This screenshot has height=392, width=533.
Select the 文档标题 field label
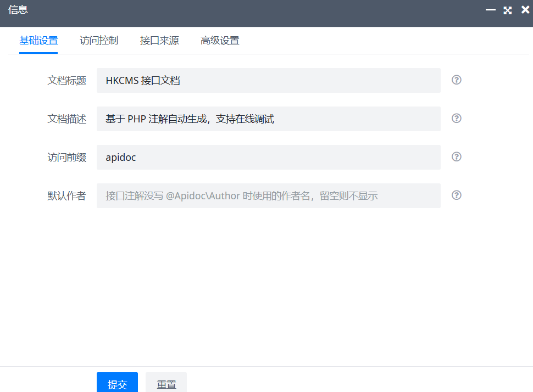pos(66,81)
